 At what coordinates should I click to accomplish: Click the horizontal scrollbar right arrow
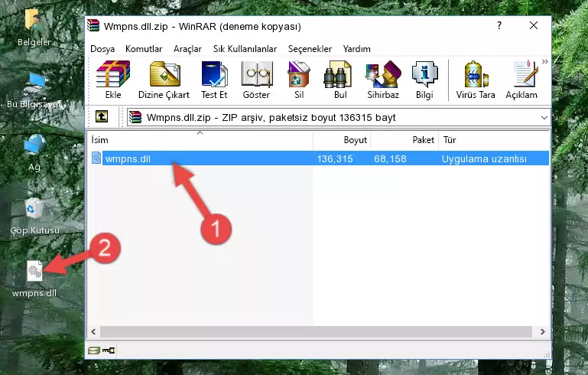point(542,331)
